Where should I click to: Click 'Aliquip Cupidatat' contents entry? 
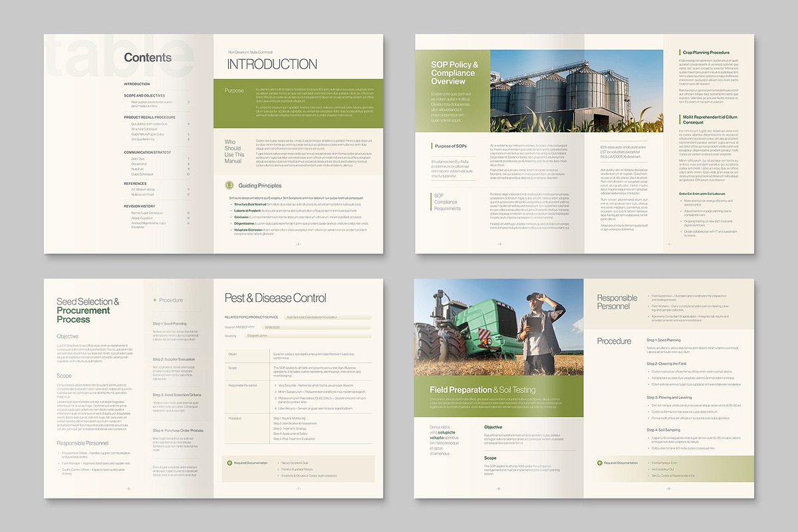point(142,218)
